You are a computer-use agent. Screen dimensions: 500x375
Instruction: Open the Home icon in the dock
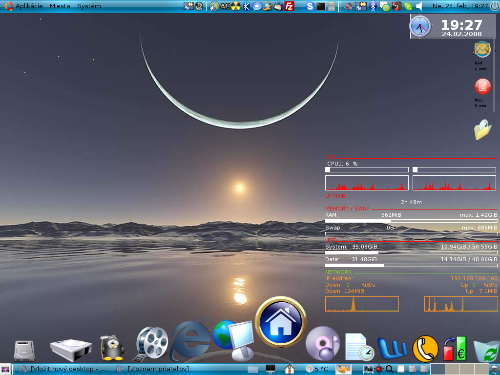pos(281,322)
